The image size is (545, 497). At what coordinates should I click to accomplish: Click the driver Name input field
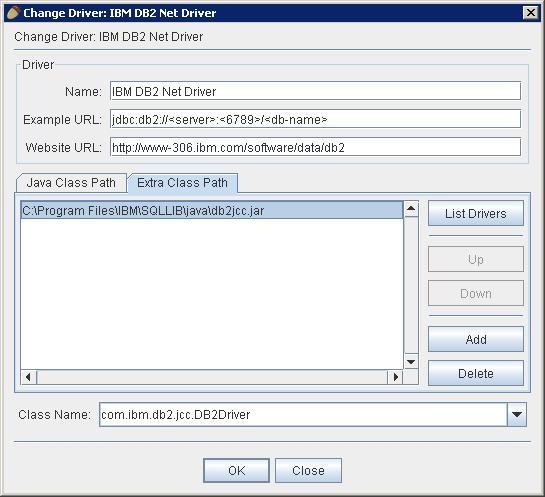click(315, 91)
